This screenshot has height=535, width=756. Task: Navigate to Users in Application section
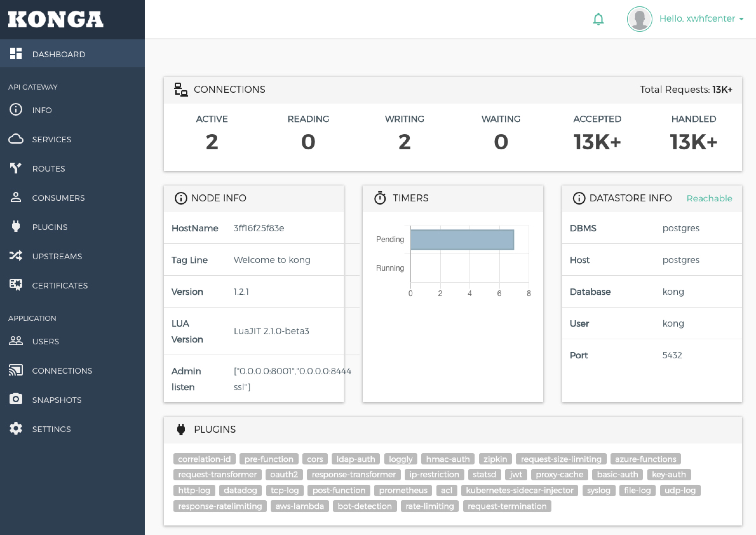pyautogui.click(x=45, y=341)
